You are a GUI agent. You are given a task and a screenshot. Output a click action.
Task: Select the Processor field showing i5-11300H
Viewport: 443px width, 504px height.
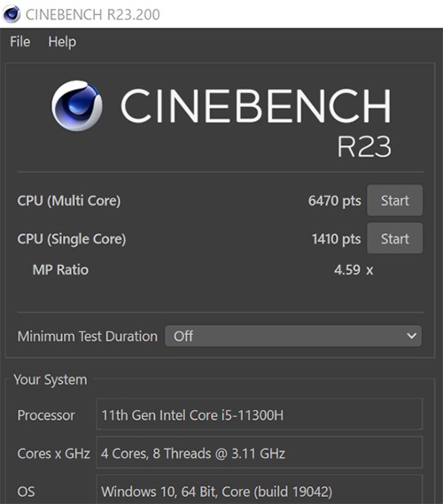coord(260,415)
